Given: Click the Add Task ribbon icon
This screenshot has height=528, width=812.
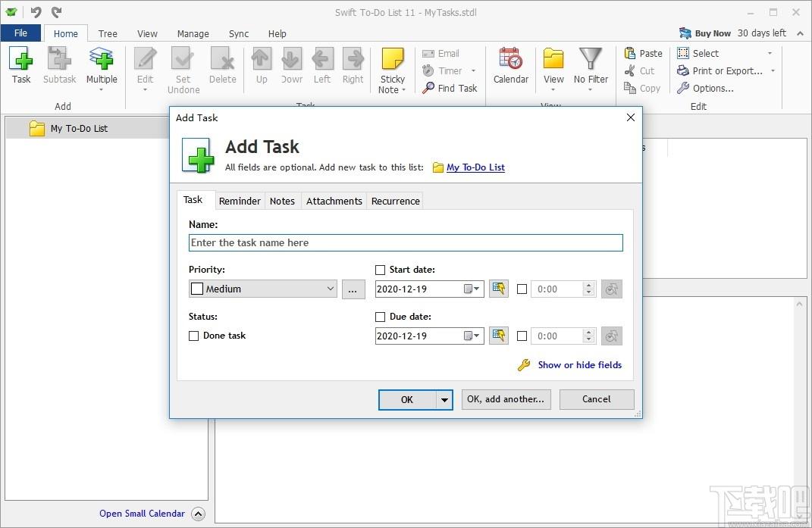Looking at the screenshot, I should 21,58.
